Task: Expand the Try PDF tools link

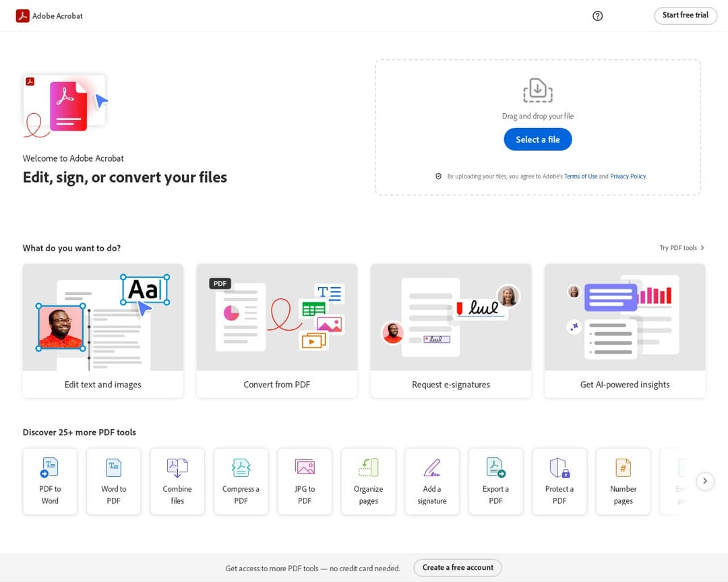Action: click(x=681, y=248)
